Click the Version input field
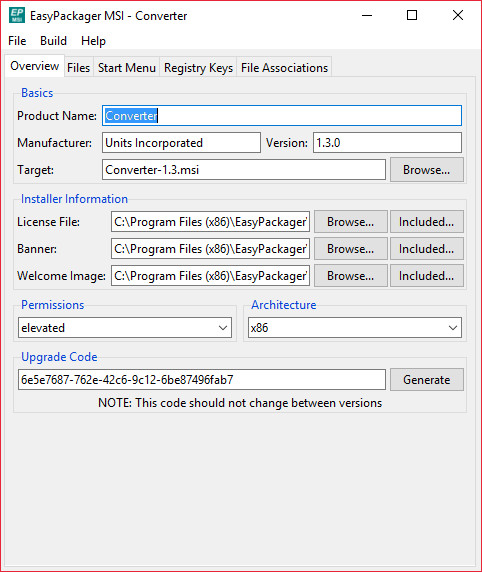The height and width of the screenshot is (572, 482). [x=387, y=143]
